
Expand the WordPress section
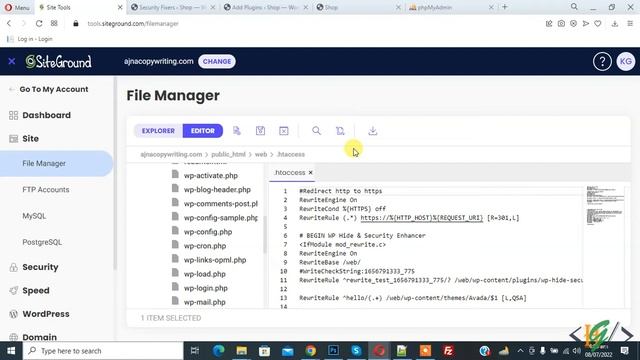pyautogui.click(x=46, y=314)
